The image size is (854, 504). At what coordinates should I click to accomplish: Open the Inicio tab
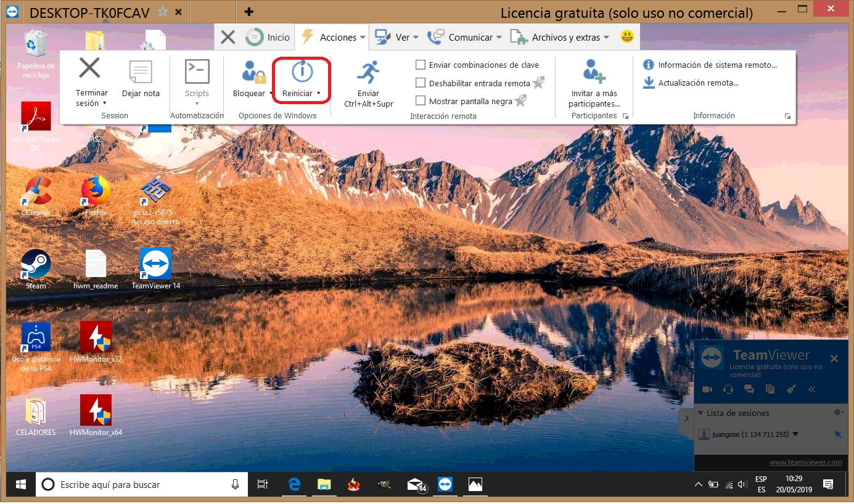[x=268, y=38]
